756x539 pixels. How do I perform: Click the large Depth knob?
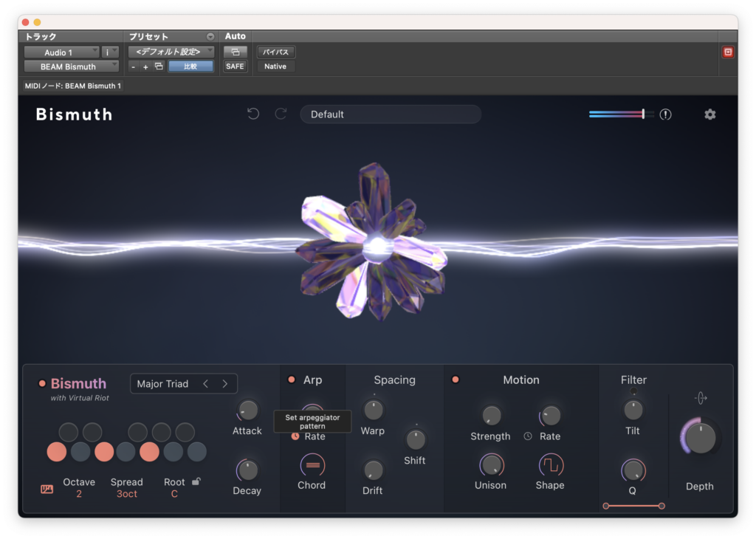tap(701, 438)
